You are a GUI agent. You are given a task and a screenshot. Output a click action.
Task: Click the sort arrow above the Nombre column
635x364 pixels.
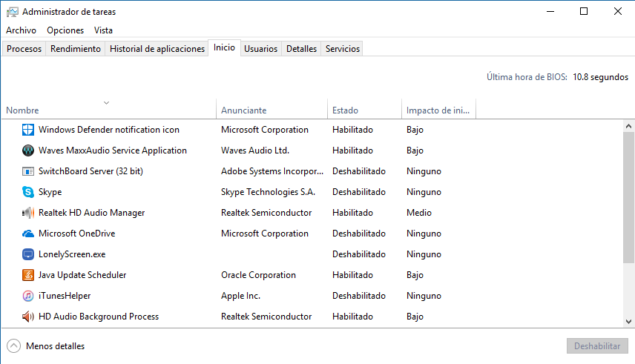107,103
